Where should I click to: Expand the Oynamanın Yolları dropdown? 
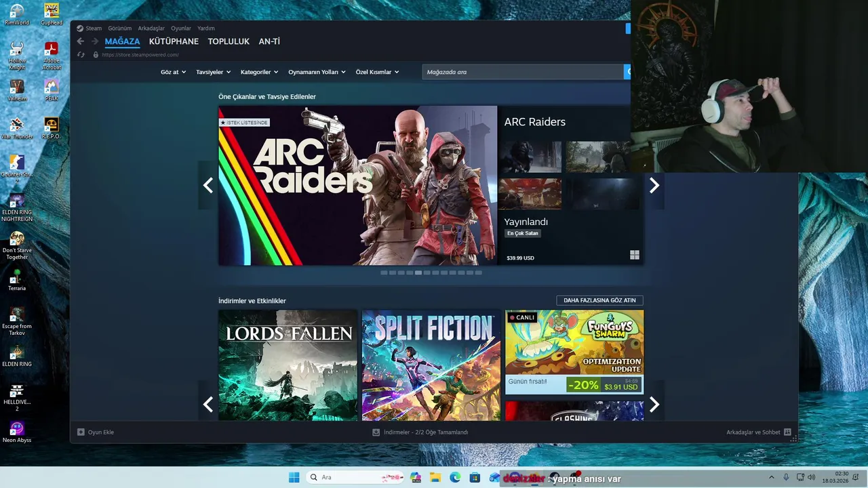[x=317, y=72]
